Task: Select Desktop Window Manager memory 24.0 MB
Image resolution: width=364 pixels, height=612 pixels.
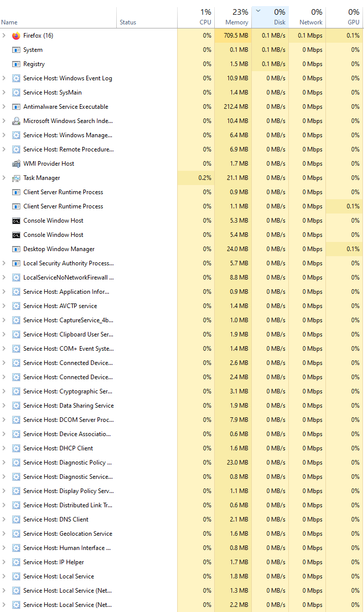Action: pos(237,249)
